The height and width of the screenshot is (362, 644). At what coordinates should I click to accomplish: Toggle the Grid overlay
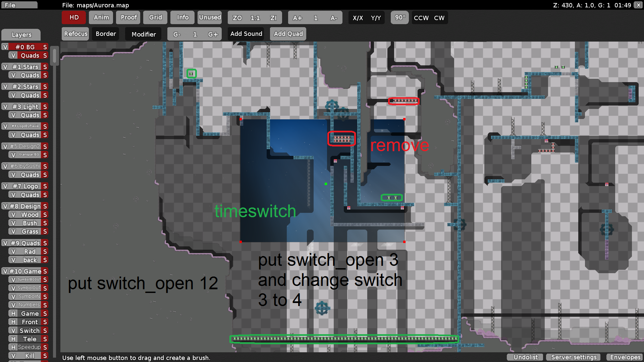coord(155,17)
